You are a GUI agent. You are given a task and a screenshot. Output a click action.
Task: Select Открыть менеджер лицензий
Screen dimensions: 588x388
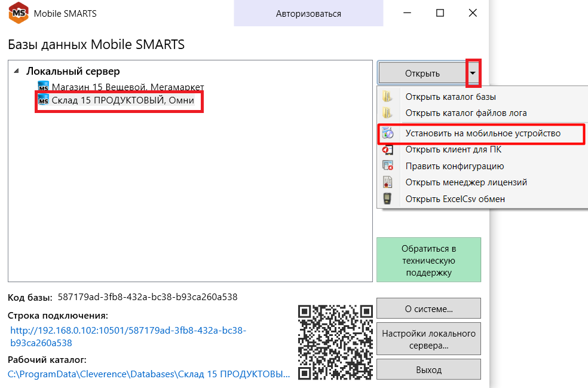482,182
